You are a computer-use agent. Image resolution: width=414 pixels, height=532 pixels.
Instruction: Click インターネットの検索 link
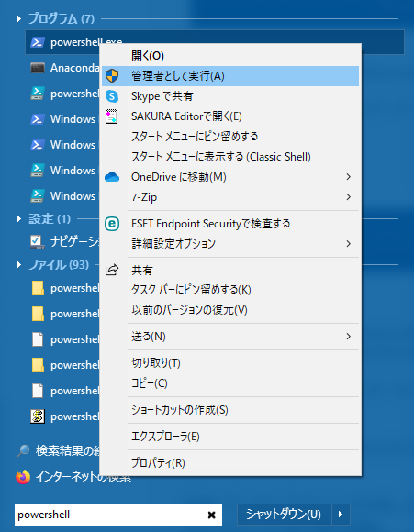coord(84,477)
